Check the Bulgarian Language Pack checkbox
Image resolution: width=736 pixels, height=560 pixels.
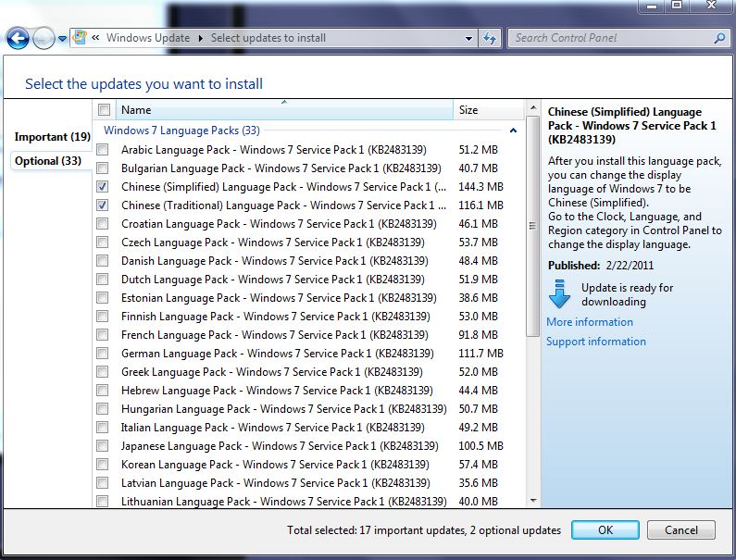(x=103, y=168)
